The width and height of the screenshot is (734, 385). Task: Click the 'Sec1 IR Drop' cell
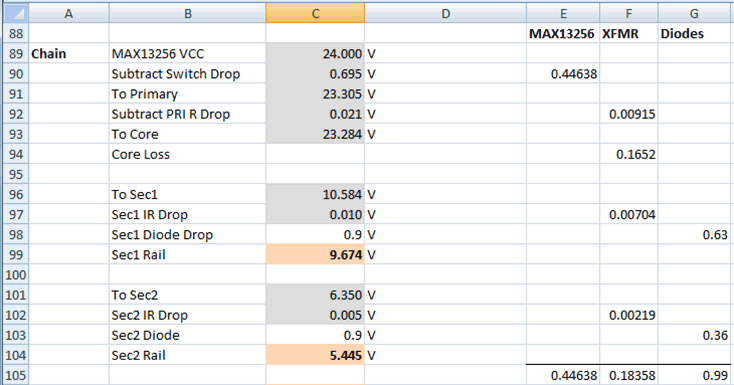(x=187, y=215)
